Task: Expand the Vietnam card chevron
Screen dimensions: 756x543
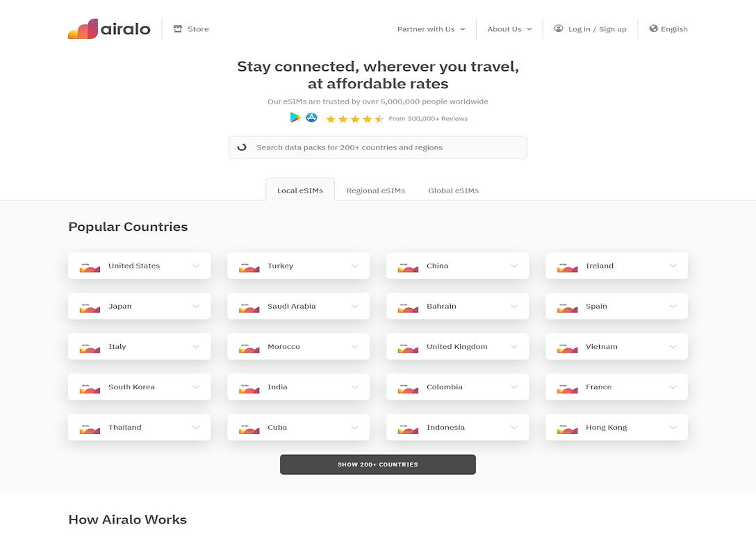Action: click(673, 346)
